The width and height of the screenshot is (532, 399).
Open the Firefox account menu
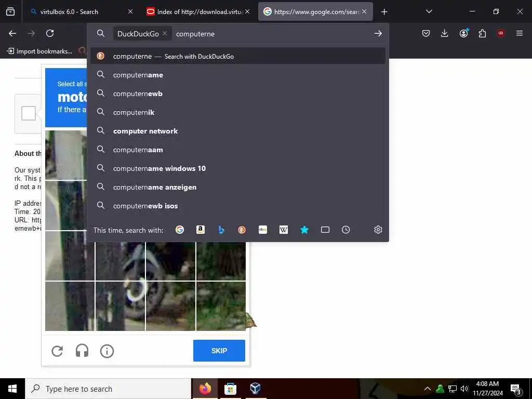pyautogui.click(x=463, y=33)
